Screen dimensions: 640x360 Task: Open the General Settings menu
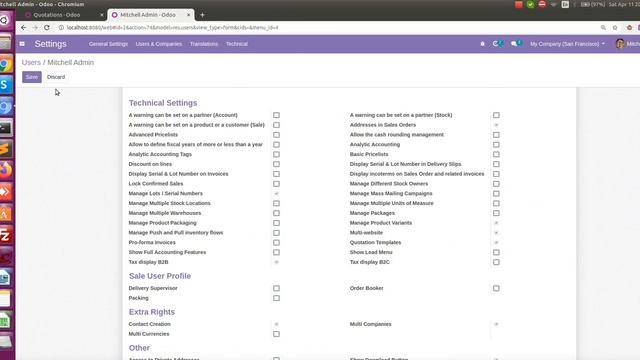click(108, 44)
